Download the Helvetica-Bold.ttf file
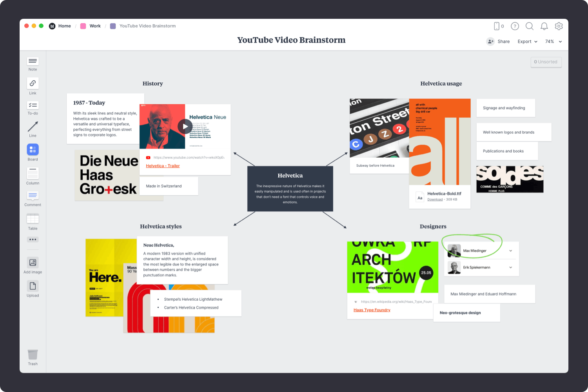 coord(435,200)
